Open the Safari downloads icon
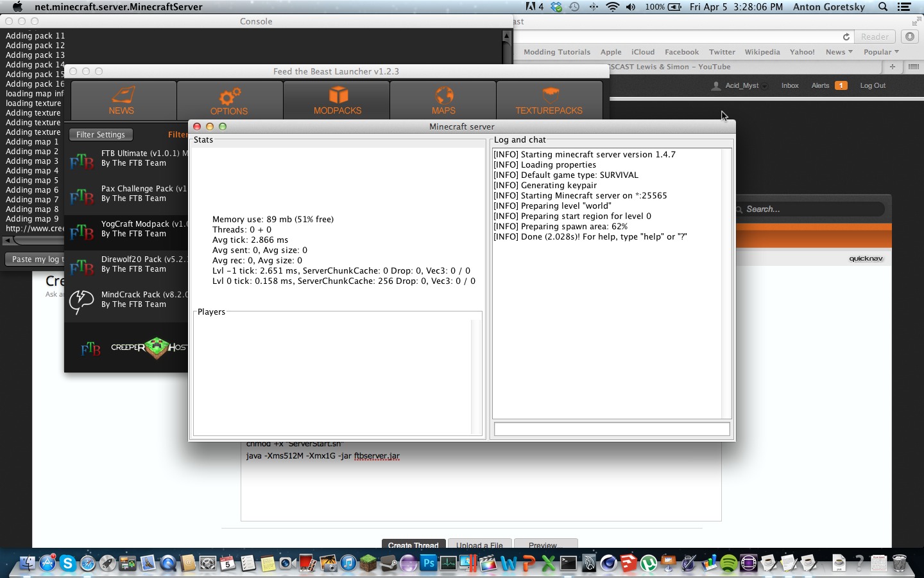The height and width of the screenshot is (578, 924). [x=909, y=37]
